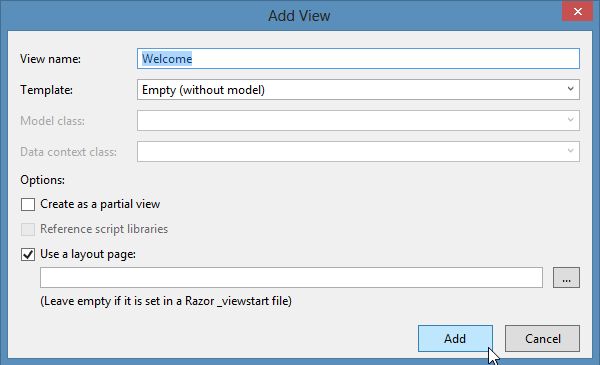Screen dimensions: 600x365
Task: Click the 'Use a layout page:' label text
Action: click(x=88, y=254)
